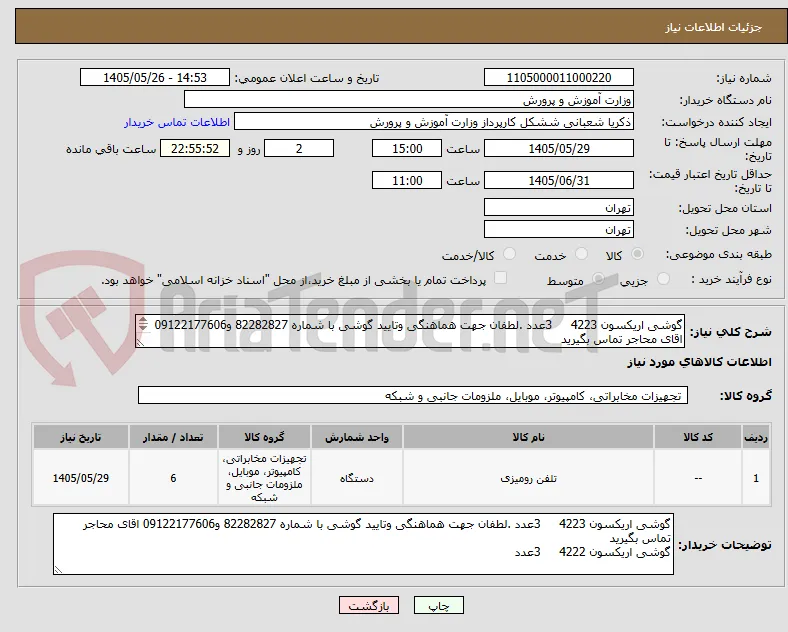Click the general description textarea شرح کلی نیاز
The height and width of the screenshot is (632, 788).
410,331
